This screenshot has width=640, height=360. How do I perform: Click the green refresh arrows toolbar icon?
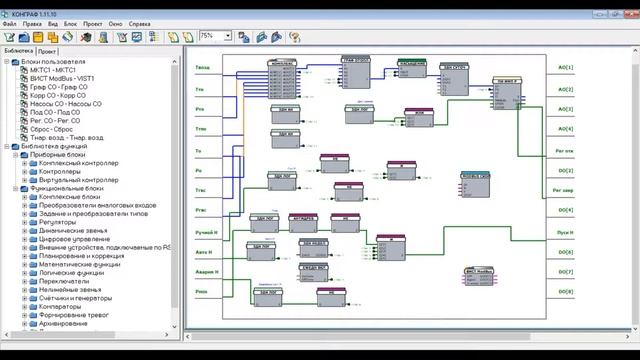68,37
